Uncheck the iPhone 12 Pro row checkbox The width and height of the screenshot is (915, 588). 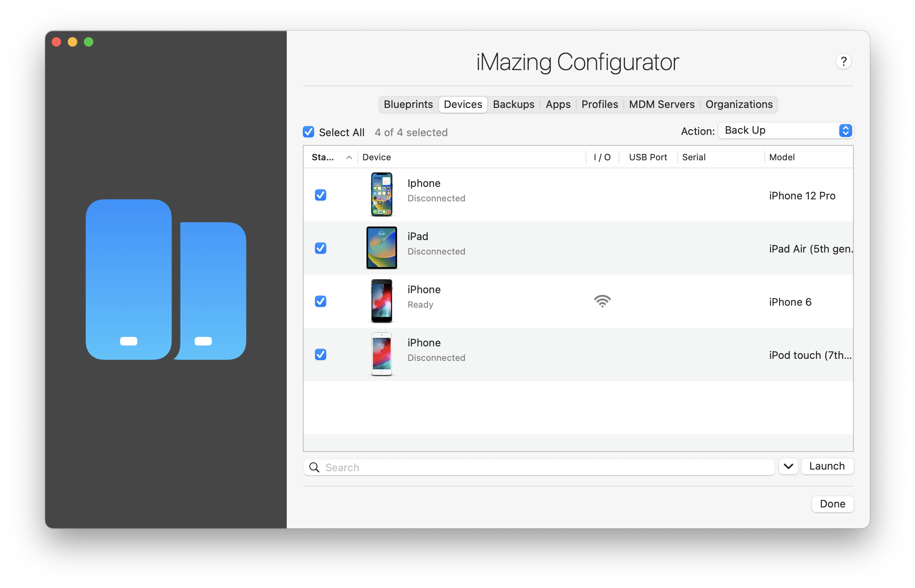pyautogui.click(x=321, y=195)
